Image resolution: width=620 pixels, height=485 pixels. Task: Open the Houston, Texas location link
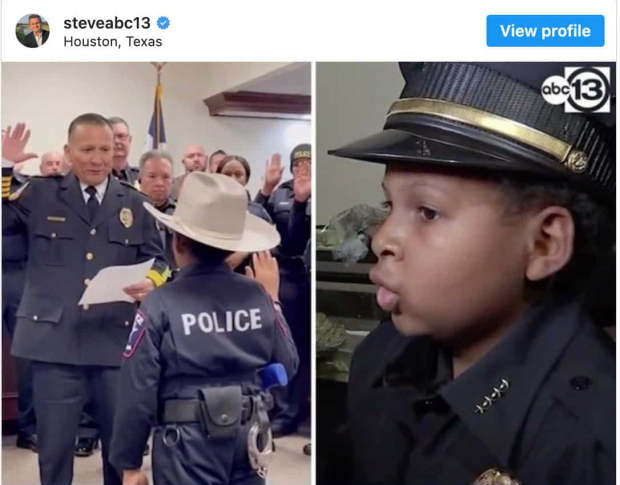pyautogui.click(x=113, y=42)
